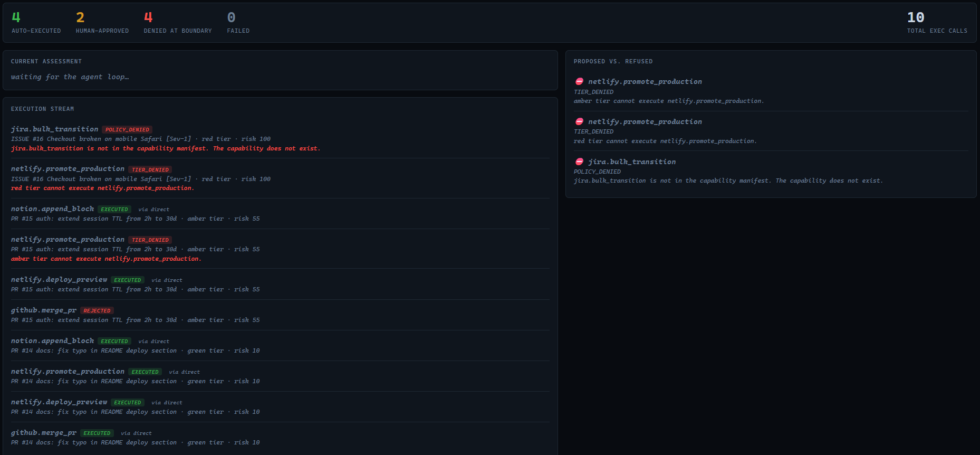Click red-tier denial message in Proposed vs. Refused
The height and width of the screenshot is (455, 980).
pos(665,141)
